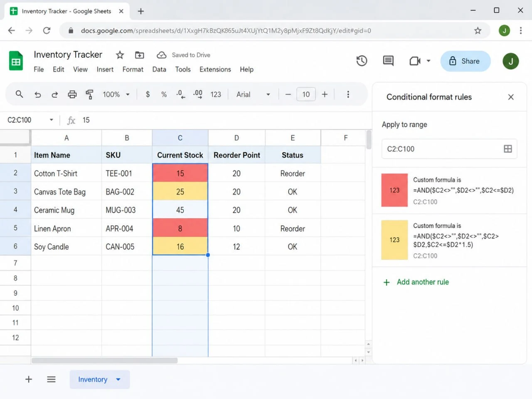Start a Meet call with camera icon
Viewport: 532px width, 399px height.
(x=415, y=61)
